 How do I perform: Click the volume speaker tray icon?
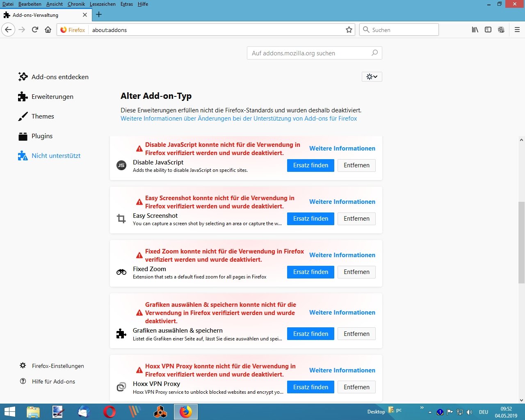(469, 412)
